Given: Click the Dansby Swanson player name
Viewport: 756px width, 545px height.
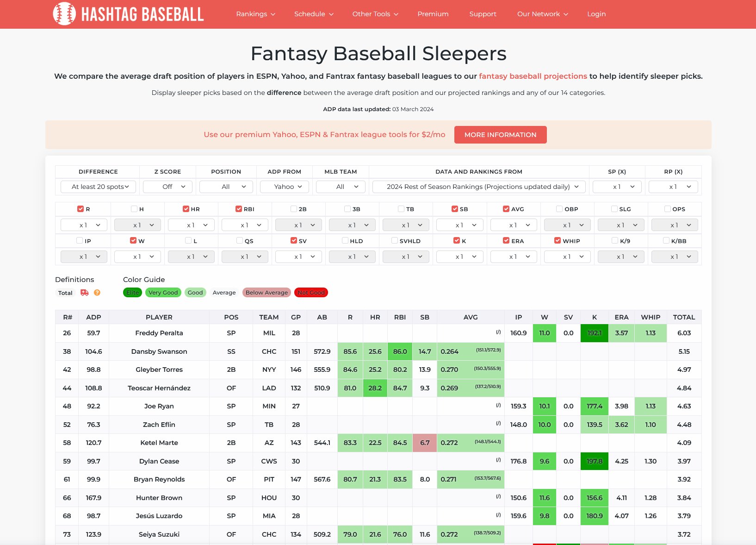Looking at the screenshot, I should 159,351.
